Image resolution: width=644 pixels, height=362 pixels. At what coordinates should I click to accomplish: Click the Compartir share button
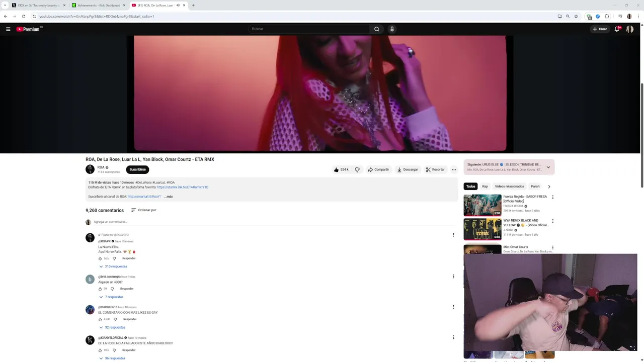(378, 169)
